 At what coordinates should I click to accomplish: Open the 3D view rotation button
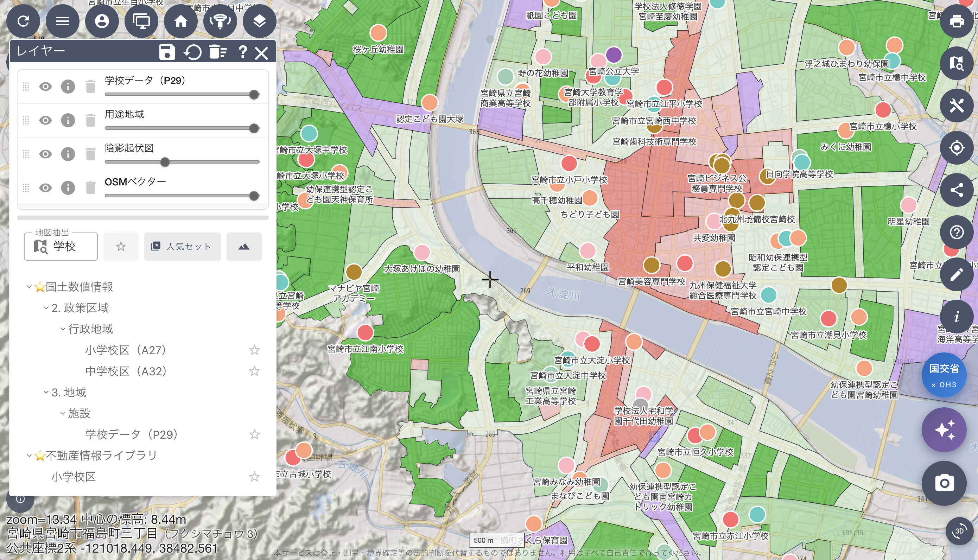(959, 531)
